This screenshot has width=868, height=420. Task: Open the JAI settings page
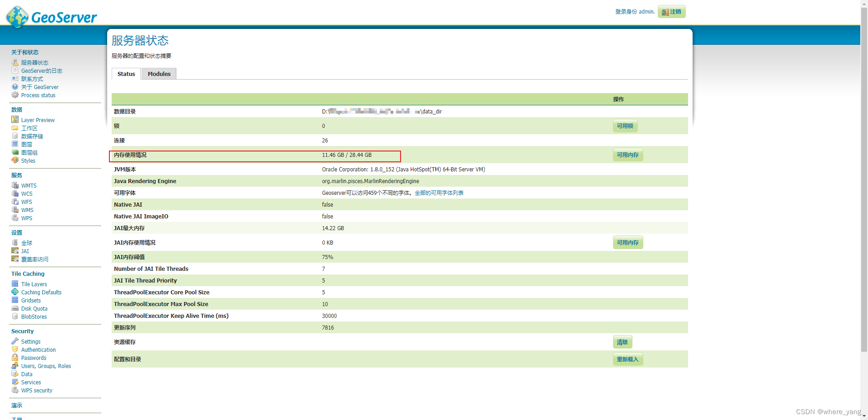coord(24,251)
